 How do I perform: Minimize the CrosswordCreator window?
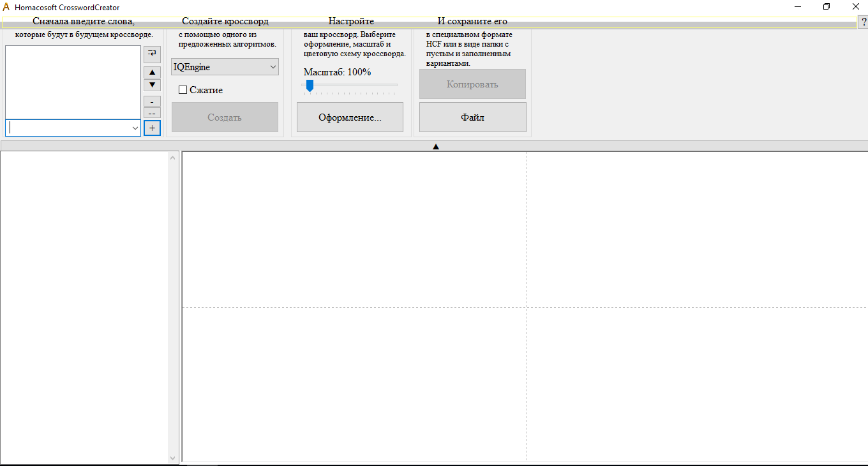coord(798,7)
